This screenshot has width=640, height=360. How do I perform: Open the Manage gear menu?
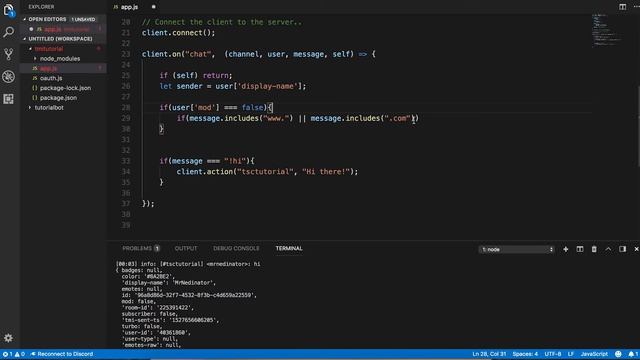8,338
